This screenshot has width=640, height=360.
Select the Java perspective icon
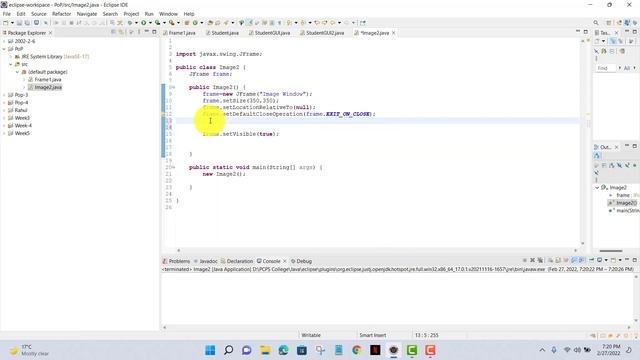[x=627, y=23]
